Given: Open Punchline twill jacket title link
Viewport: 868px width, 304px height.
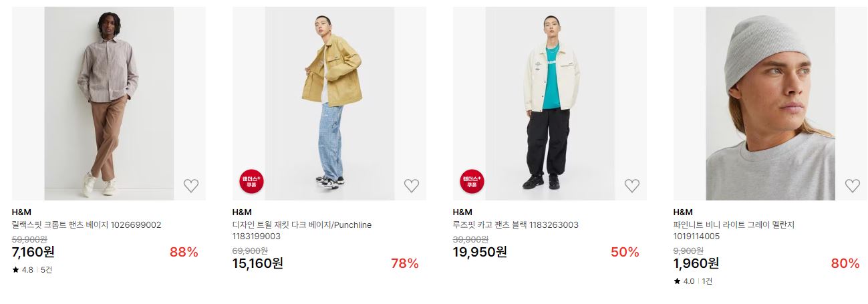Looking at the screenshot, I should coord(302,231).
